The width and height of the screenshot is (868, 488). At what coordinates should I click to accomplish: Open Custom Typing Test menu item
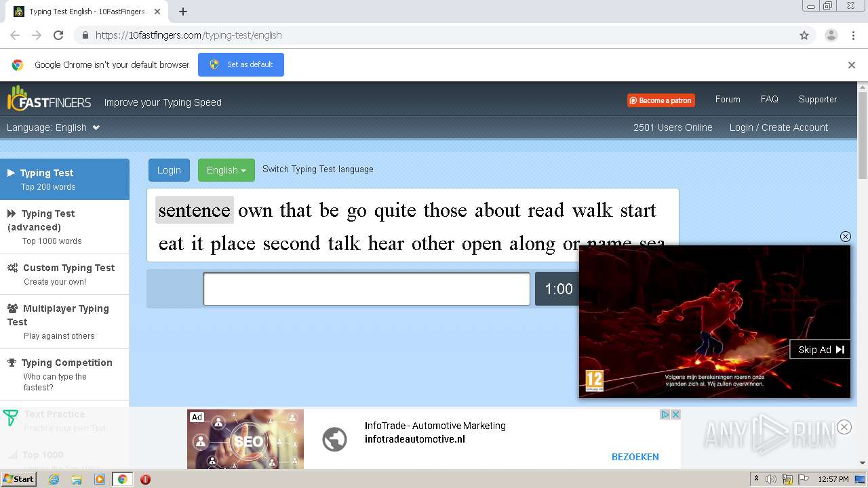64,274
